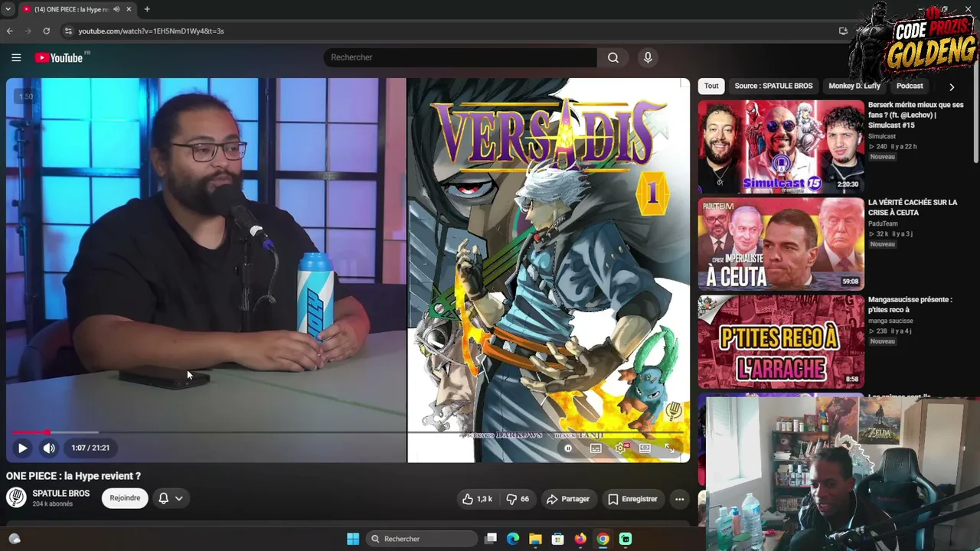Open the Windows Start menu
Screen dimensions: 980x551
click(x=353, y=539)
